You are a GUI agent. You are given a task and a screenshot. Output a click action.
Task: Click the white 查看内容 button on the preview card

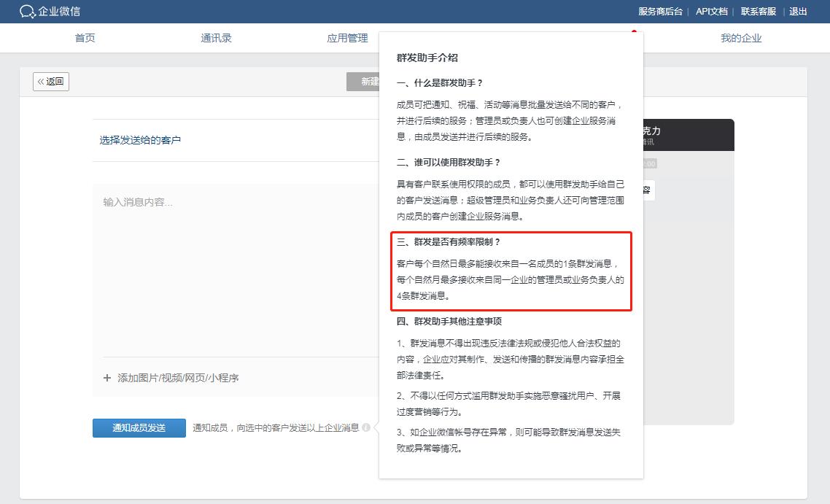coord(648,190)
